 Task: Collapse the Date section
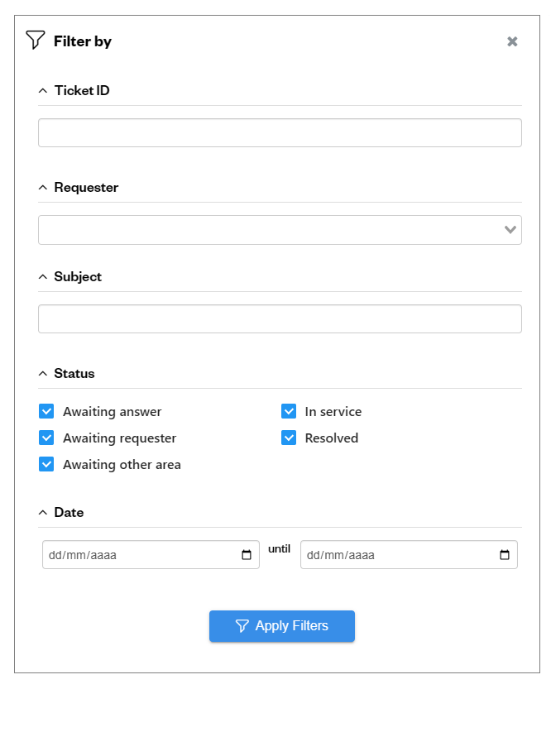point(43,513)
